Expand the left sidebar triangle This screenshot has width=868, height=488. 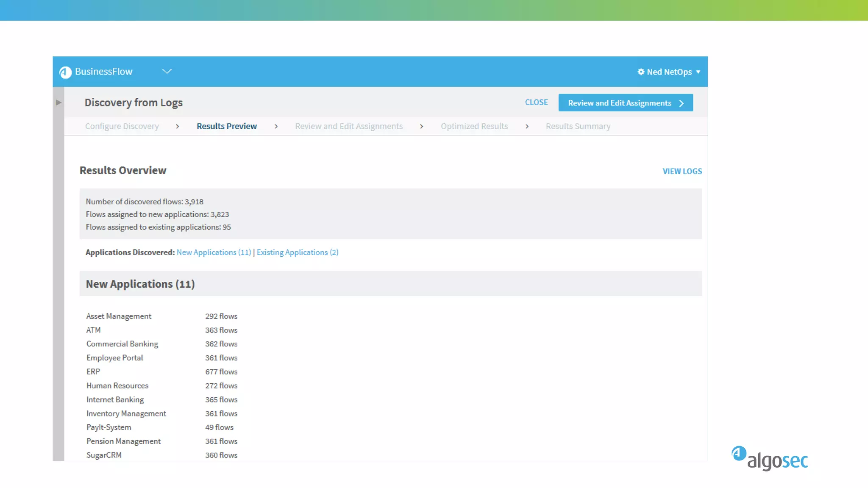pos(58,103)
